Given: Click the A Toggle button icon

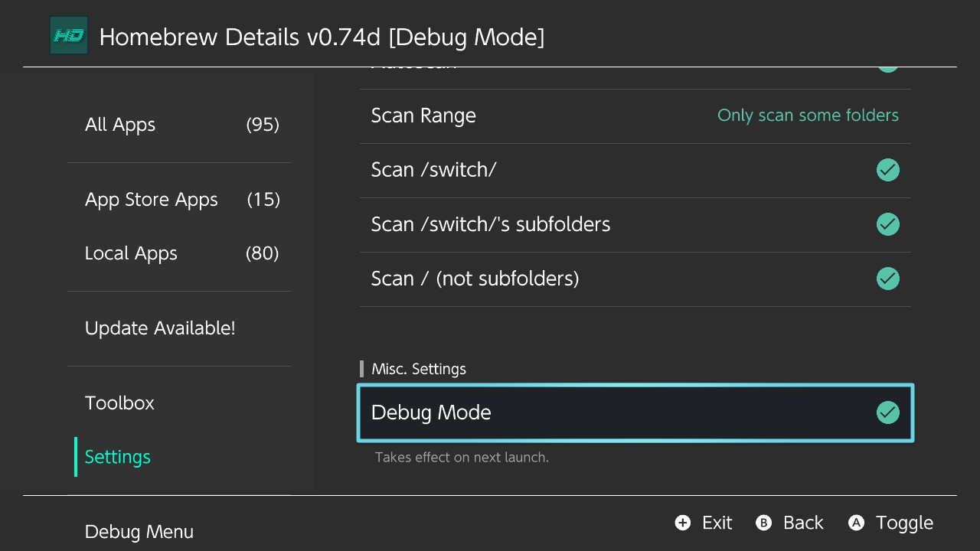Looking at the screenshot, I should [856, 523].
